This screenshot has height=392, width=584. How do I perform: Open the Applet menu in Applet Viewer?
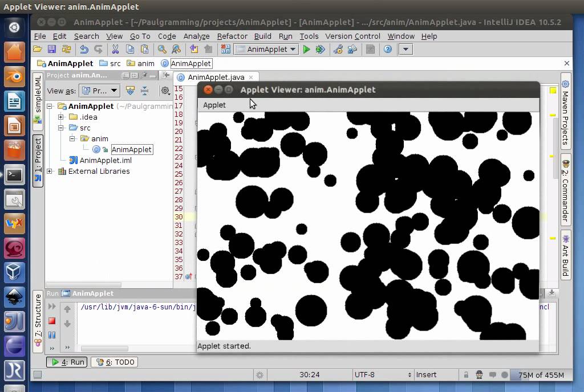click(x=214, y=105)
